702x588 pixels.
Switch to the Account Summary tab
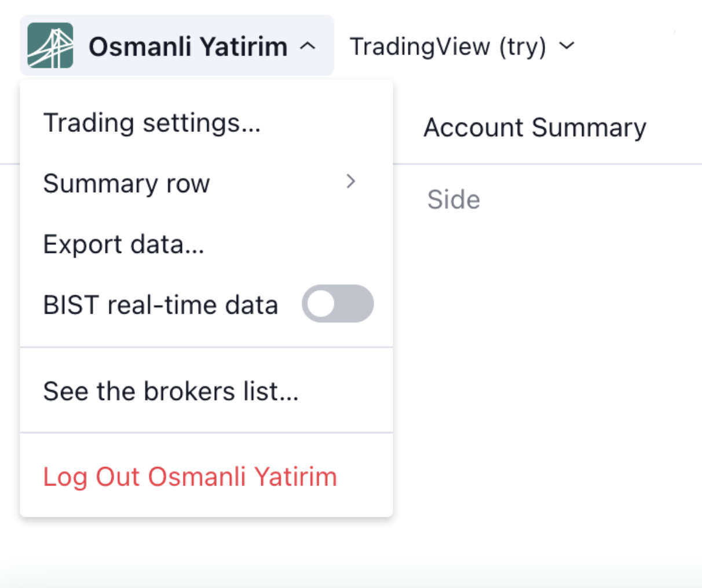click(535, 127)
